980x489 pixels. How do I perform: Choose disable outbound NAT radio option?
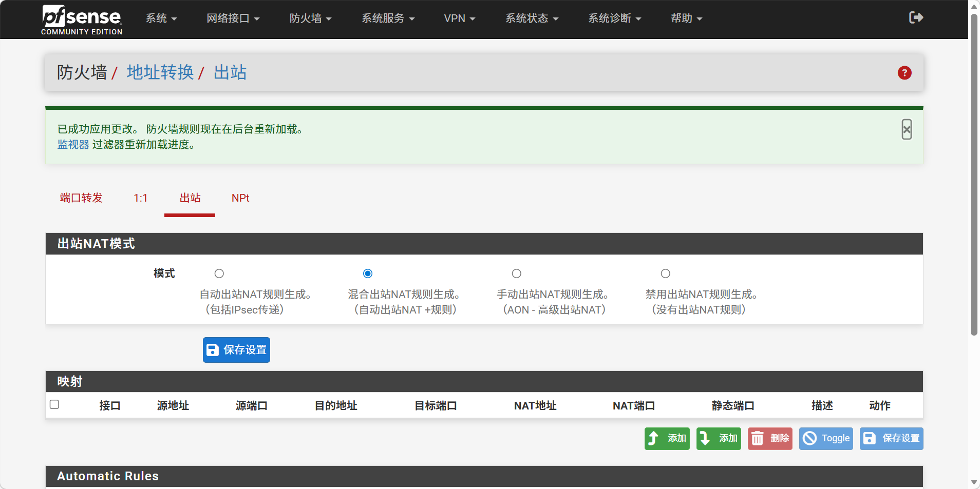[x=665, y=273]
